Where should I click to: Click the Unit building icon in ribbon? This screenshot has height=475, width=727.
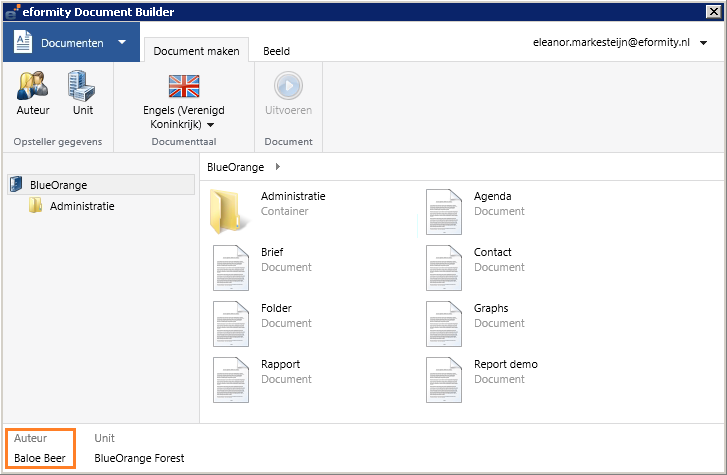point(81,85)
